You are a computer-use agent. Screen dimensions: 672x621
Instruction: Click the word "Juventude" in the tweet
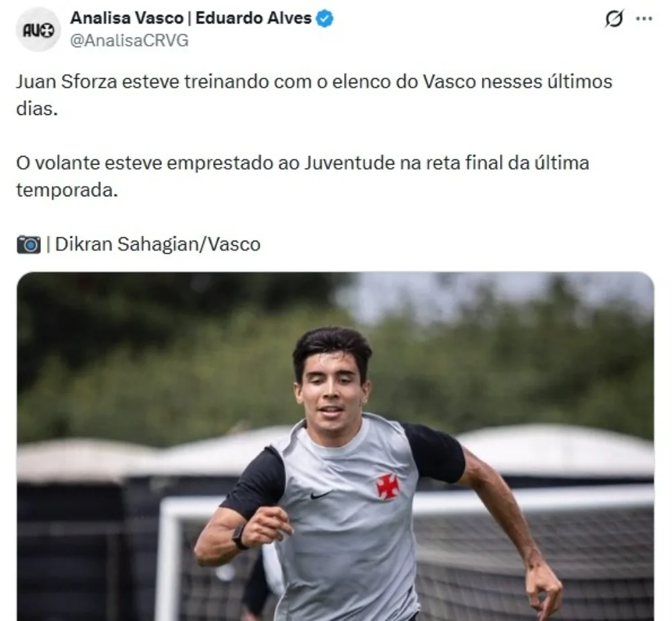pos(349,163)
